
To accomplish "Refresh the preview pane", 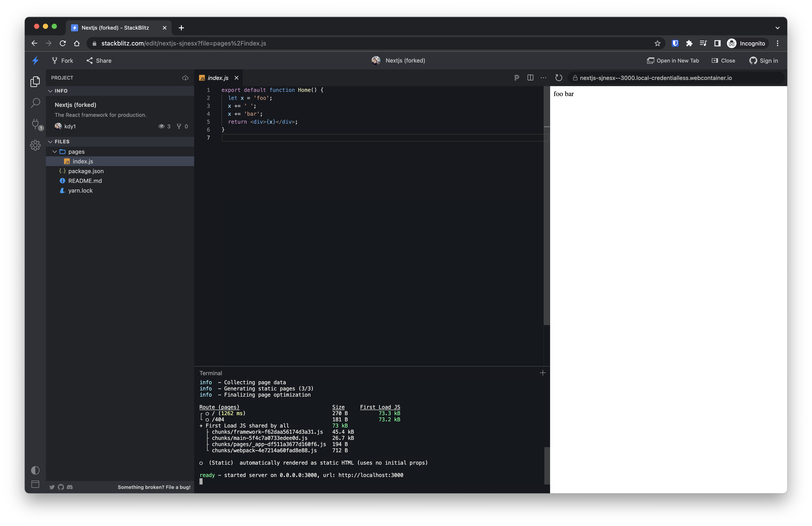I will tap(558, 78).
